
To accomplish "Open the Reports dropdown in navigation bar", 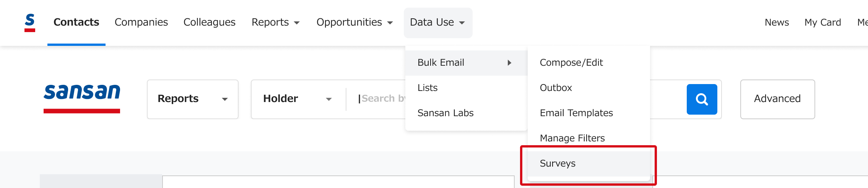I will coord(275,22).
